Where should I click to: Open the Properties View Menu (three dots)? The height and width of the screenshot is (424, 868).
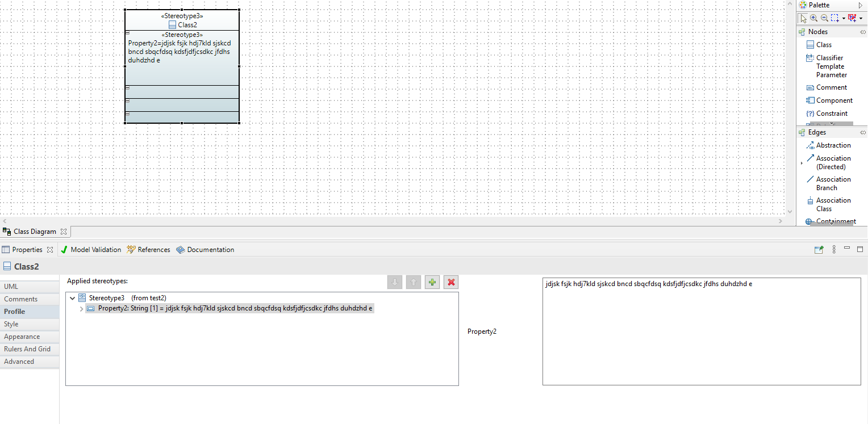click(834, 249)
